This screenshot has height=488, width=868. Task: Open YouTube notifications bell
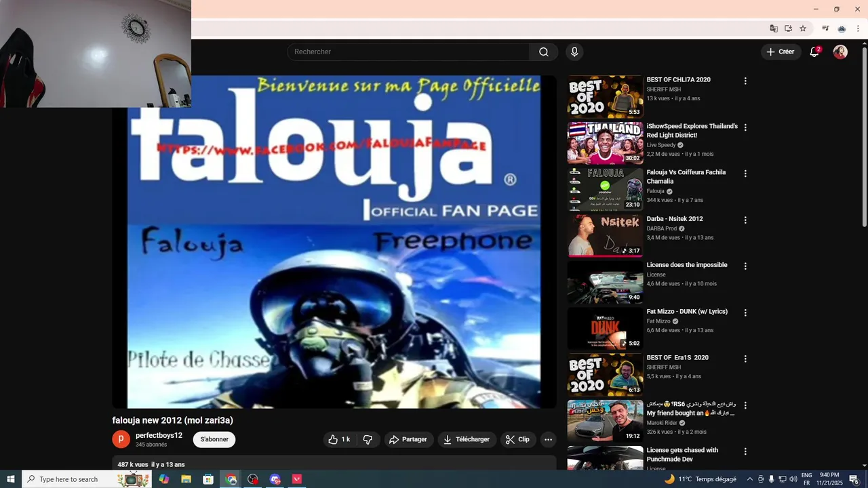814,52
